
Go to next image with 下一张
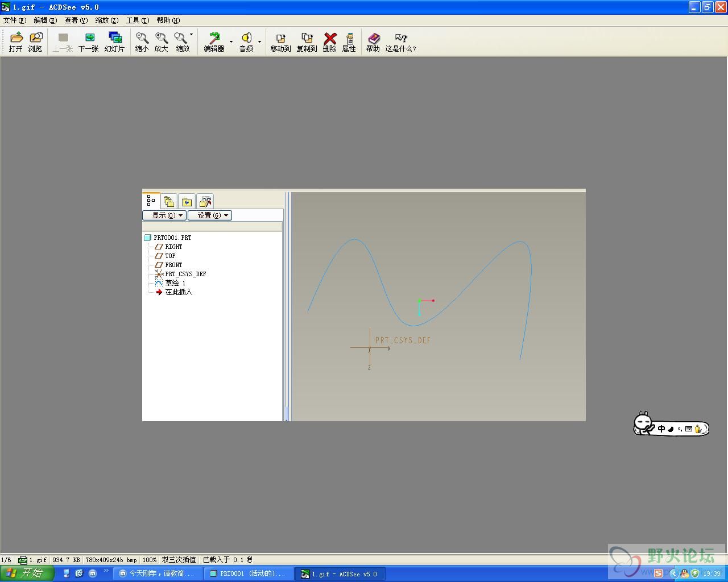89,42
